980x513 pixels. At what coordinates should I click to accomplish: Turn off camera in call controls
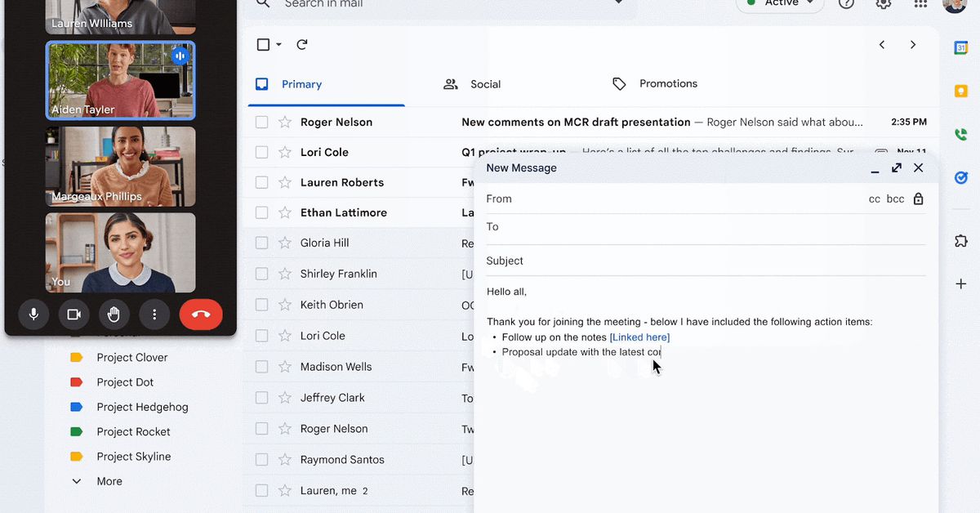(73, 314)
